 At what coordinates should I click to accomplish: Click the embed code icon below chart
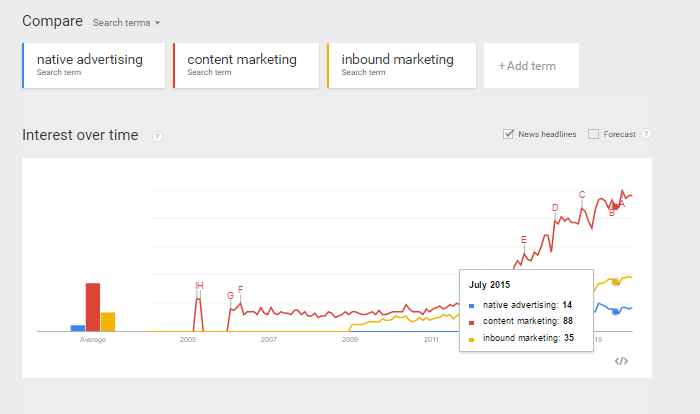(x=621, y=361)
